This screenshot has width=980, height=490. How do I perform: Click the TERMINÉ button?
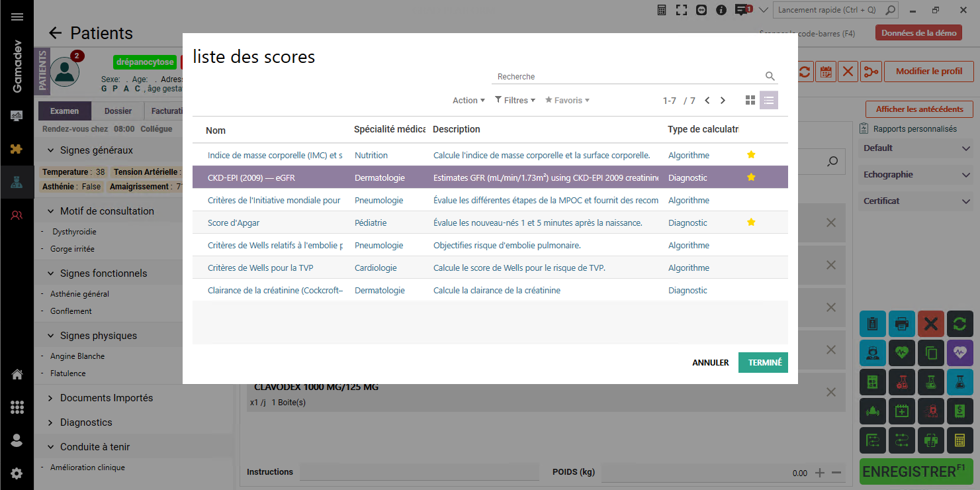pos(764,362)
